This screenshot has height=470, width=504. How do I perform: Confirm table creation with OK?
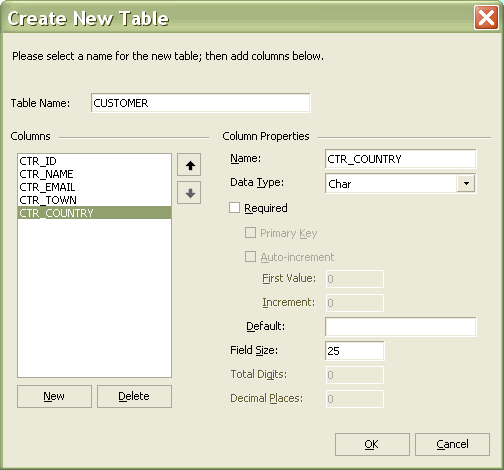[x=372, y=444]
